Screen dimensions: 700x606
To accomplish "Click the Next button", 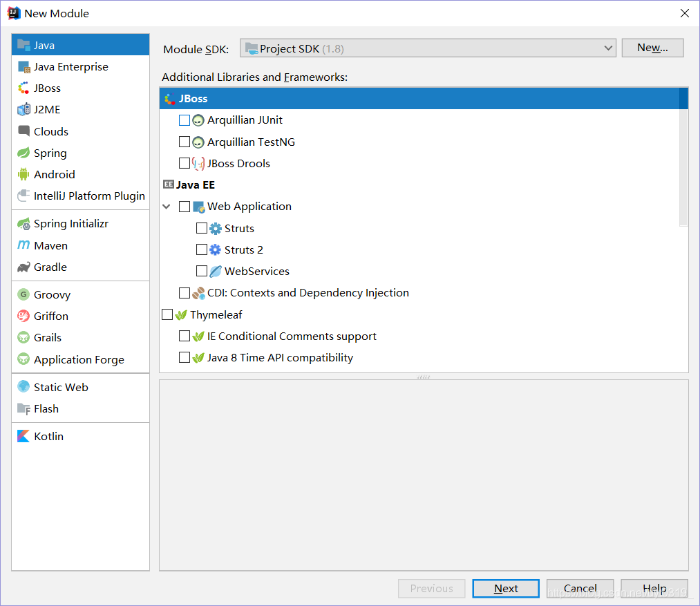I will click(506, 589).
